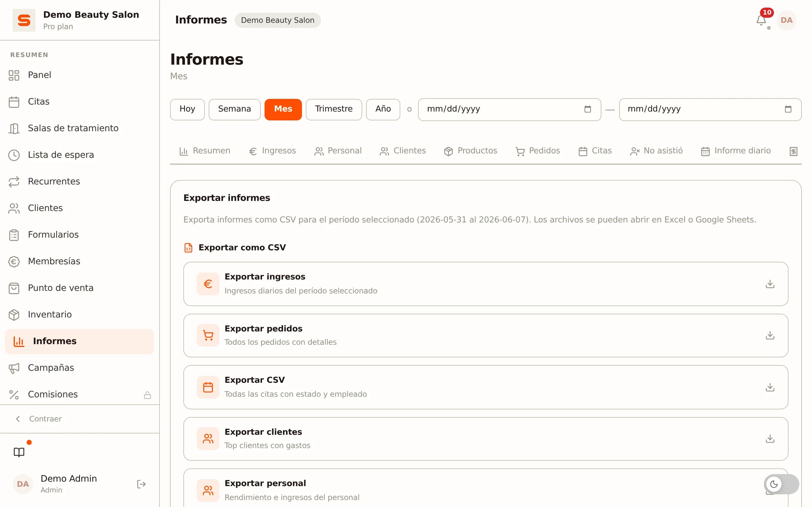Download the Exportar pedidos file

click(x=770, y=335)
